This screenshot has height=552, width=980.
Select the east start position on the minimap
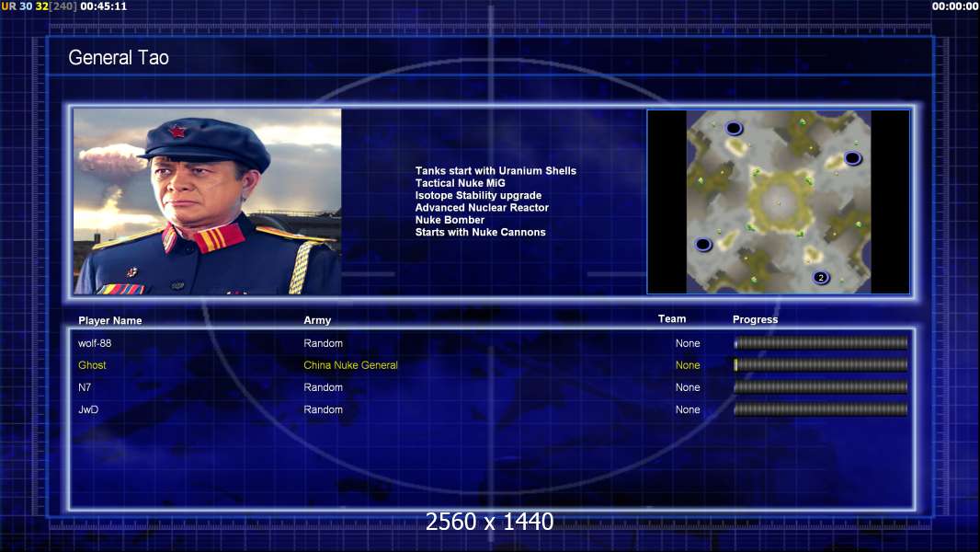(x=852, y=158)
